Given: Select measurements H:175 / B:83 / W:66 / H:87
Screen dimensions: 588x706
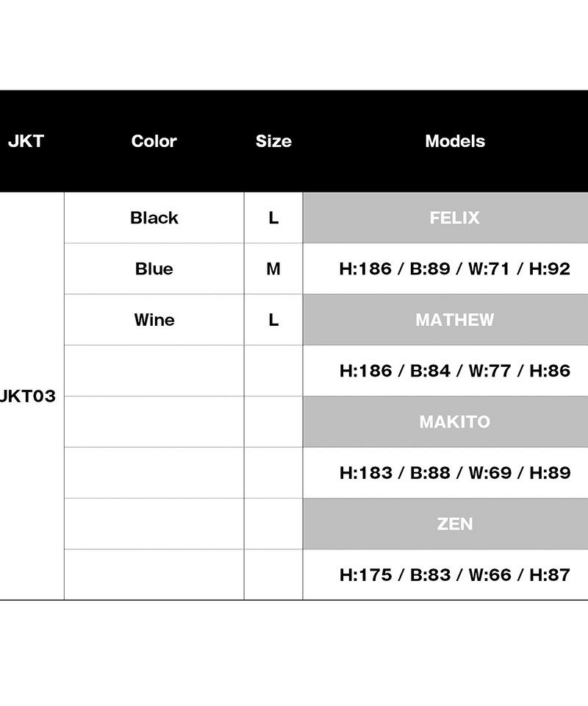Looking at the screenshot, I should (x=455, y=575).
